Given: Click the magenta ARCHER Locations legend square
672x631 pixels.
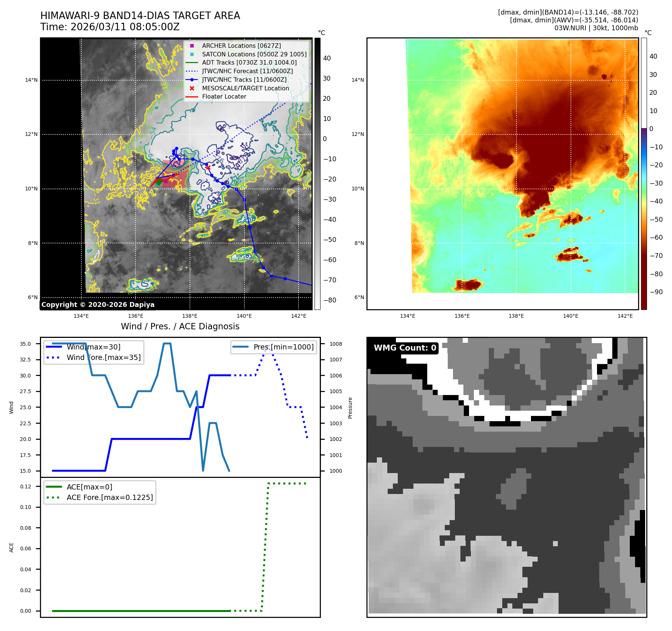Looking at the screenshot, I should 192,46.
